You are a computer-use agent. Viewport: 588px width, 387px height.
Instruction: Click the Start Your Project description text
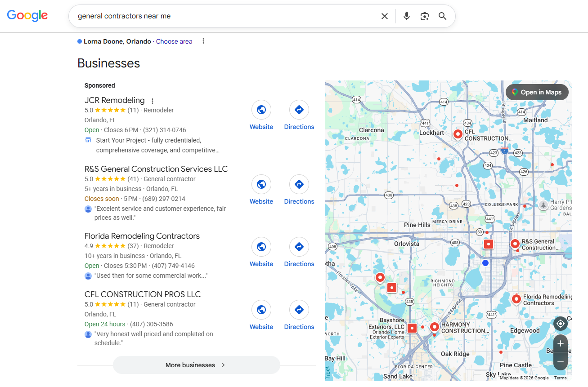click(158, 145)
